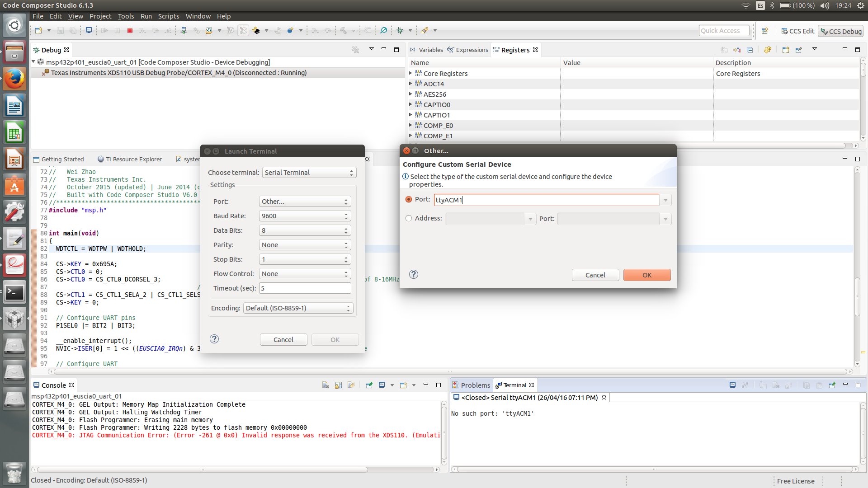The height and width of the screenshot is (488, 868).
Task: Open Ubuntu Software Center in launcher
Action: 14,186
